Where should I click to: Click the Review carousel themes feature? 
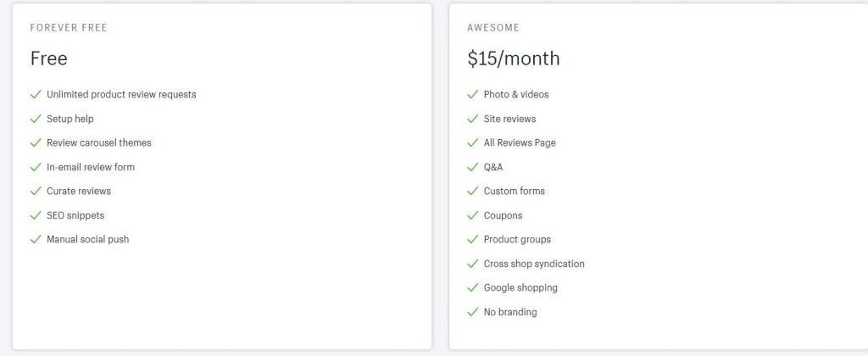click(x=99, y=143)
